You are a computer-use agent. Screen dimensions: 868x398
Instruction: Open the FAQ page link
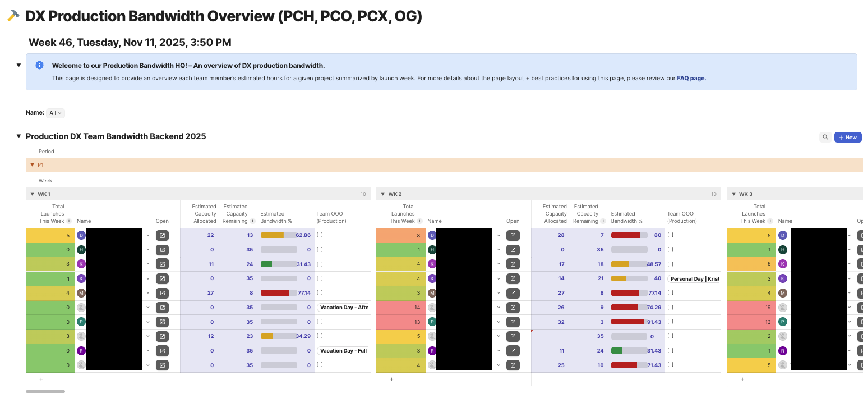(x=691, y=79)
